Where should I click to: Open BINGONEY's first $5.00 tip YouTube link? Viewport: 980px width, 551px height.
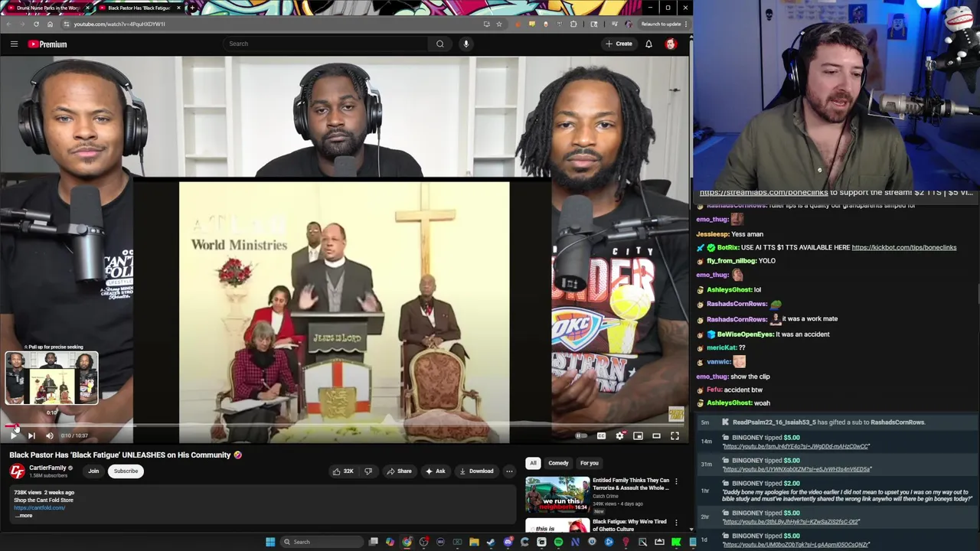click(x=795, y=446)
